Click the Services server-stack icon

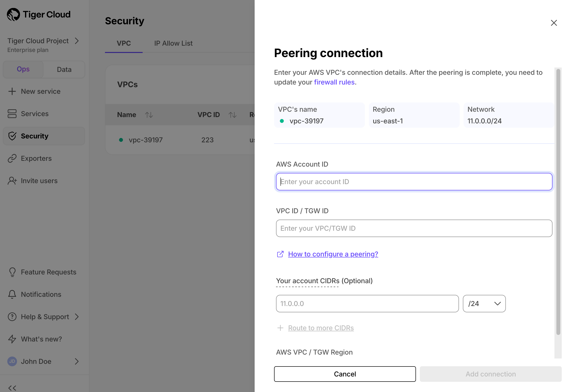pos(12,114)
